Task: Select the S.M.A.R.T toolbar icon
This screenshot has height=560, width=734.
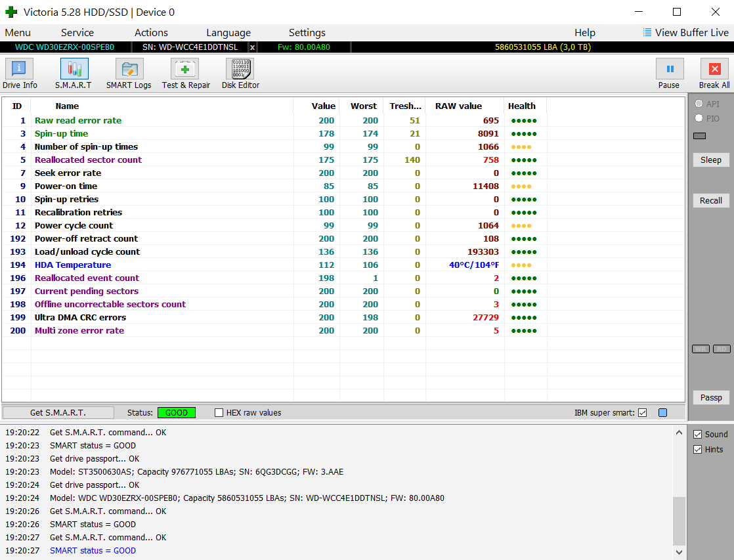Action: pos(74,69)
